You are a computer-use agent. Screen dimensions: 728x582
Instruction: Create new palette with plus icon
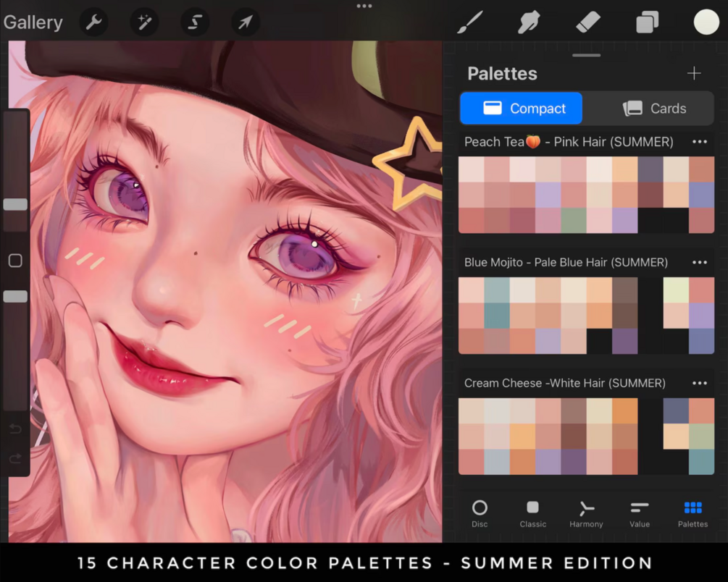(x=694, y=73)
